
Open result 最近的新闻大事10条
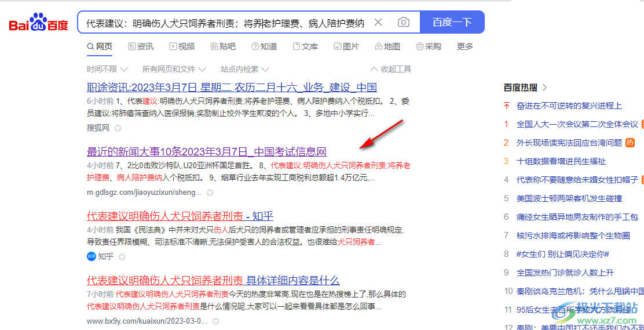[207, 152]
